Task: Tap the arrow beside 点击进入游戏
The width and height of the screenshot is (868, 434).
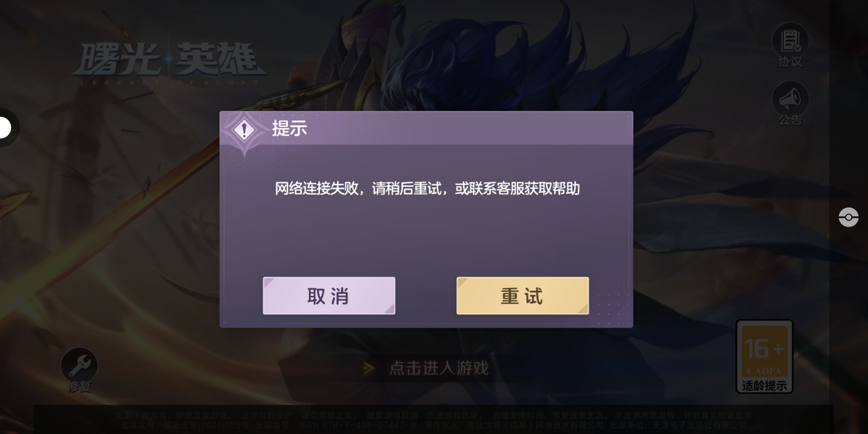Action: pyautogui.click(x=368, y=368)
